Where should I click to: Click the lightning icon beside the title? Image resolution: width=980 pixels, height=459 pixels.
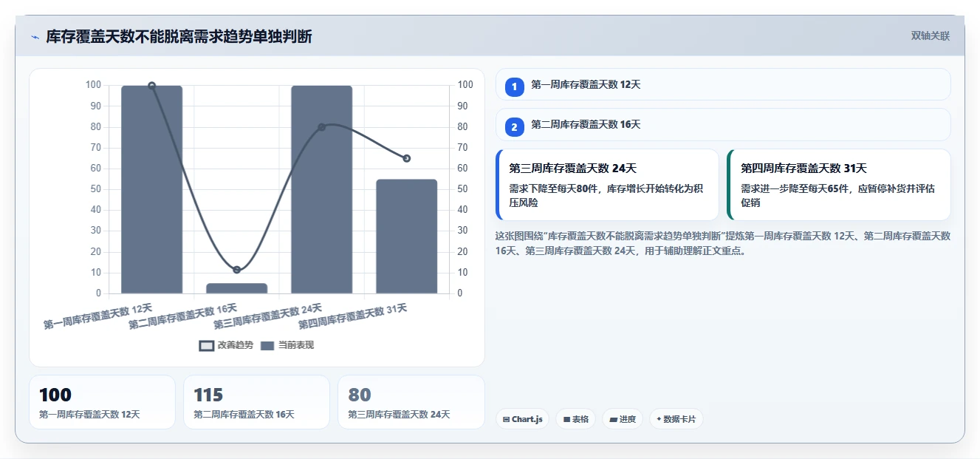click(35, 37)
